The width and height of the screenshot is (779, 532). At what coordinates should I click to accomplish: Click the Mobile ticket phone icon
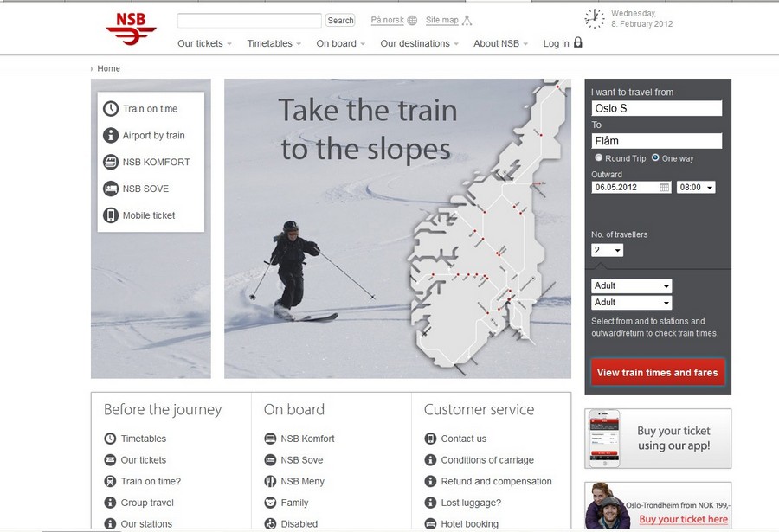point(110,215)
